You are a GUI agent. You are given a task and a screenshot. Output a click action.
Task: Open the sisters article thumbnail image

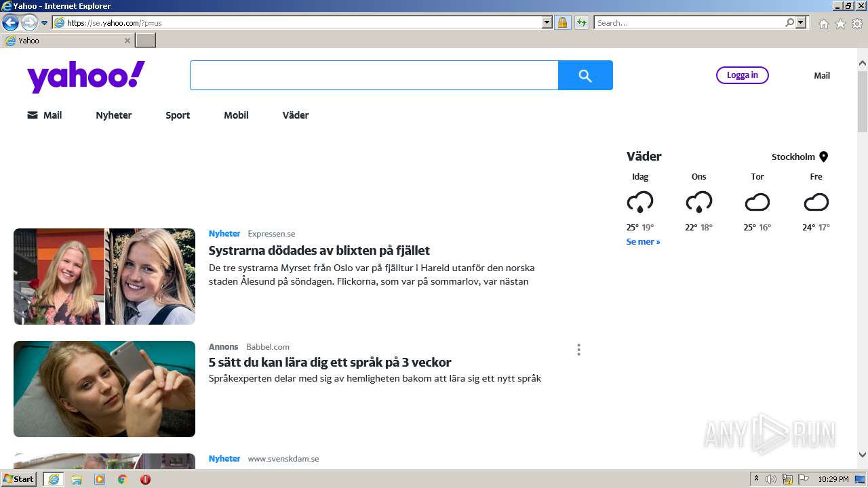[104, 277]
